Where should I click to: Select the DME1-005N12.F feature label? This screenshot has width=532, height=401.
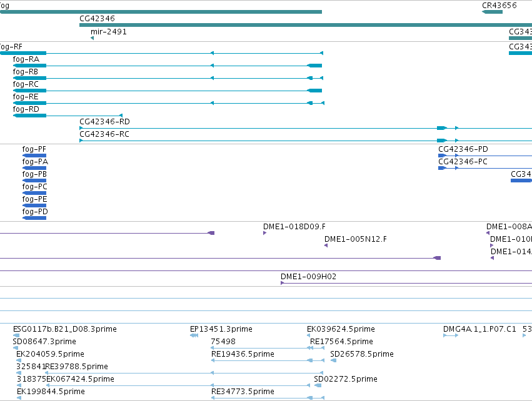(356, 239)
